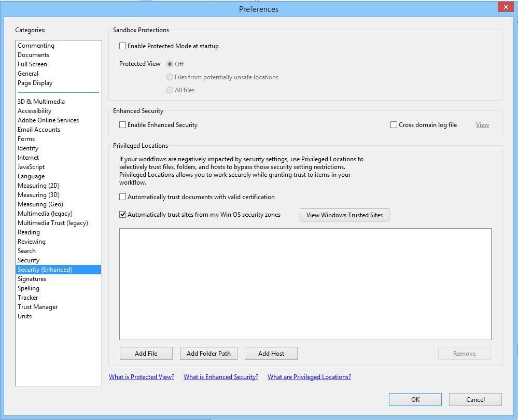Open Measuring (Geo) category
518x420 pixels.
coord(59,204)
